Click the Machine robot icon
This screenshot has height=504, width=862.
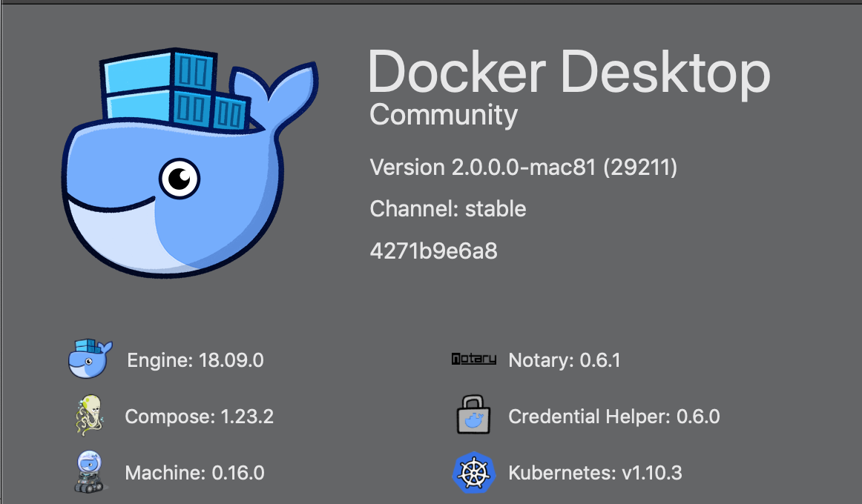tap(89, 472)
